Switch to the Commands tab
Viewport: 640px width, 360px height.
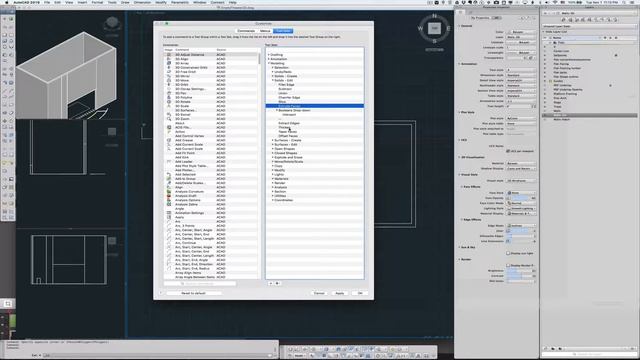pyautogui.click(x=246, y=31)
